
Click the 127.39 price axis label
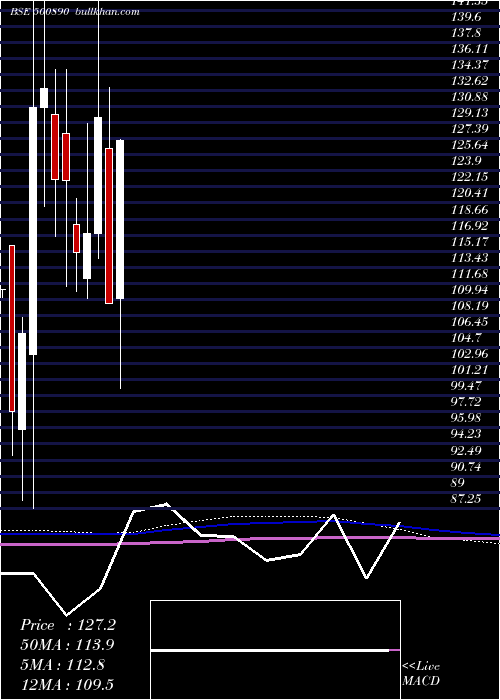tap(469, 129)
